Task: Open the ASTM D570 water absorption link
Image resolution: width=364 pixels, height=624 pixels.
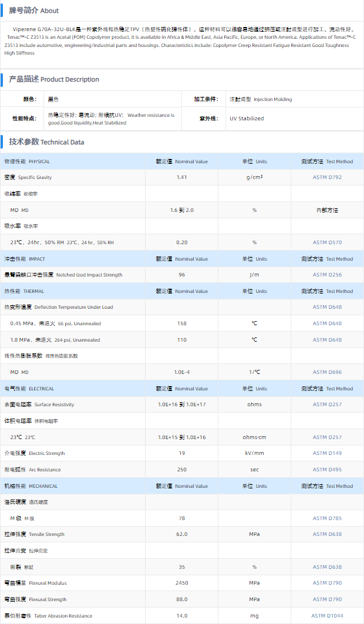Action: click(327, 242)
